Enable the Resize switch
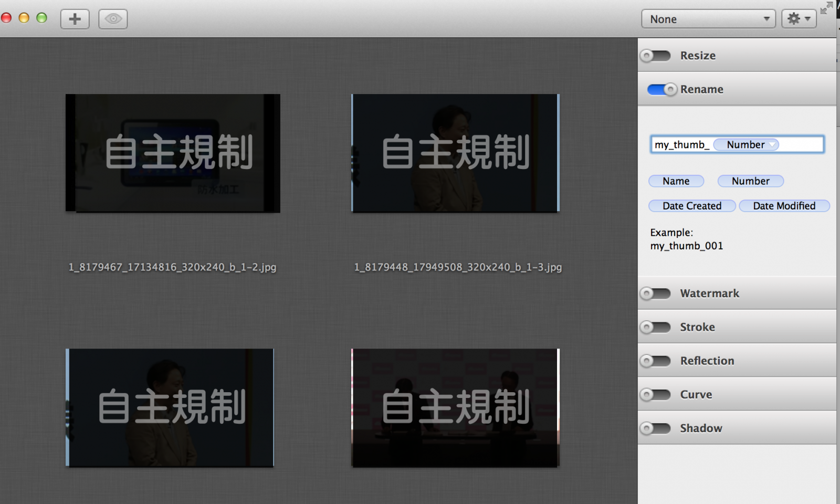The height and width of the screenshot is (504, 840). (655, 56)
